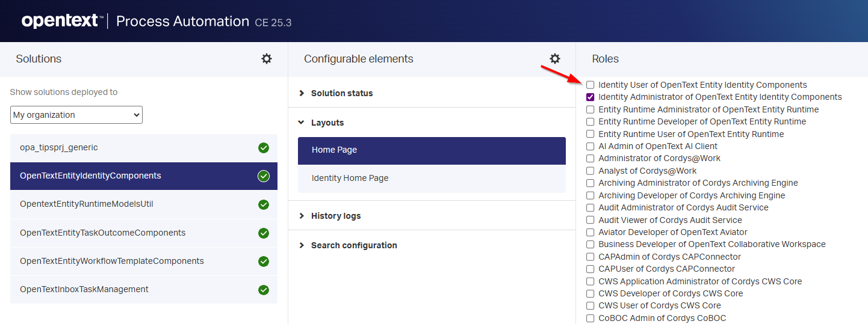The width and height of the screenshot is (868, 324).
Task: Uncheck Identity Administrator role checkbox
Action: click(591, 97)
